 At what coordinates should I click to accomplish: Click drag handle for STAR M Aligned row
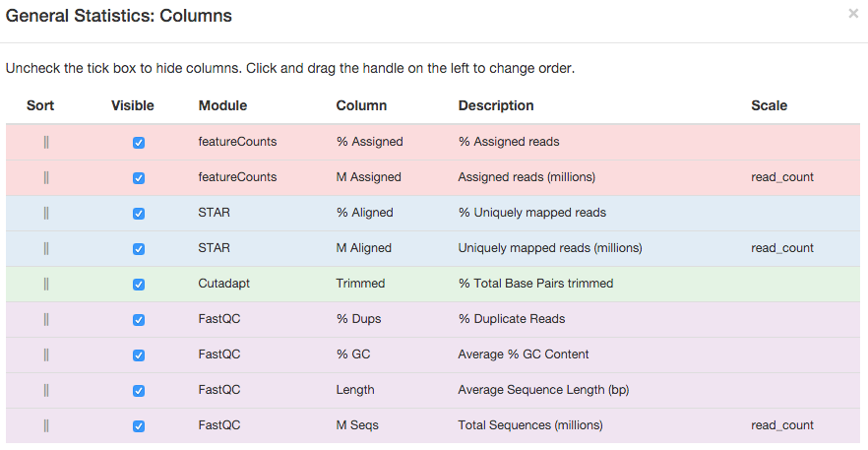pos(46,248)
